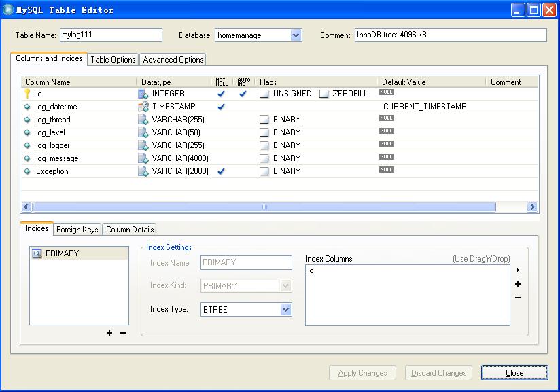
Task: Open the Database dropdown
Action: (296, 35)
